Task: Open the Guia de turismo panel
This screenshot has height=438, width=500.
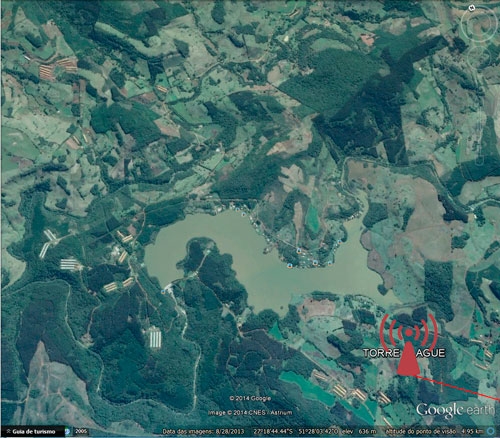Action: pos(32,431)
